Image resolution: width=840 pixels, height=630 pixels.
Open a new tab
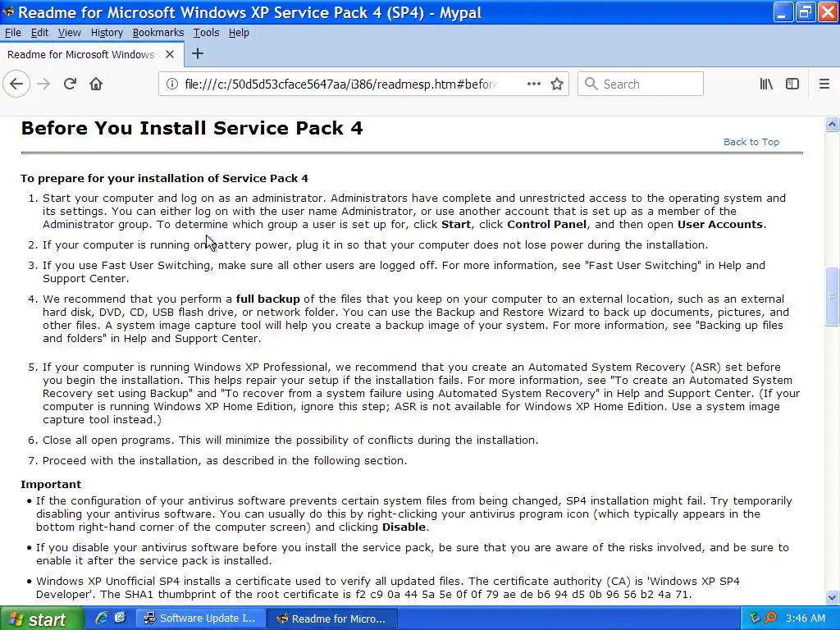click(198, 53)
